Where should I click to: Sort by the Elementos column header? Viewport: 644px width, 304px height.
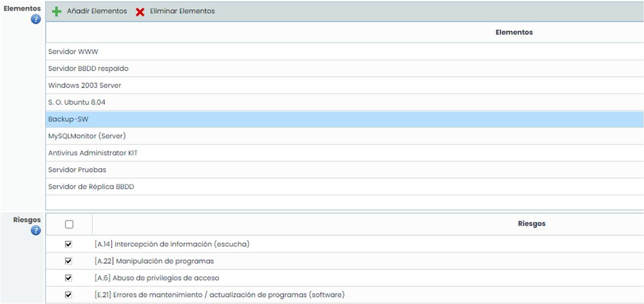(514, 32)
